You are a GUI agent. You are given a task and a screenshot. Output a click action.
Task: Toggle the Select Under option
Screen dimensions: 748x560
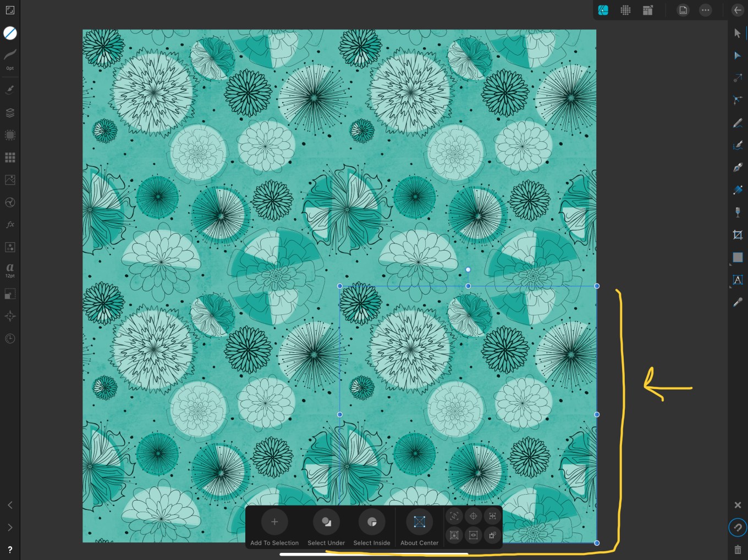pyautogui.click(x=326, y=522)
